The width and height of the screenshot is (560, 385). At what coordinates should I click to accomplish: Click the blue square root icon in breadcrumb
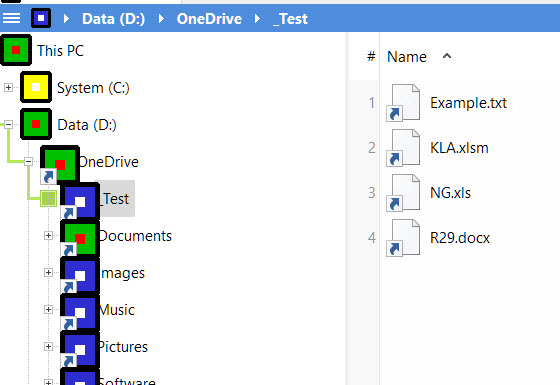41,18
